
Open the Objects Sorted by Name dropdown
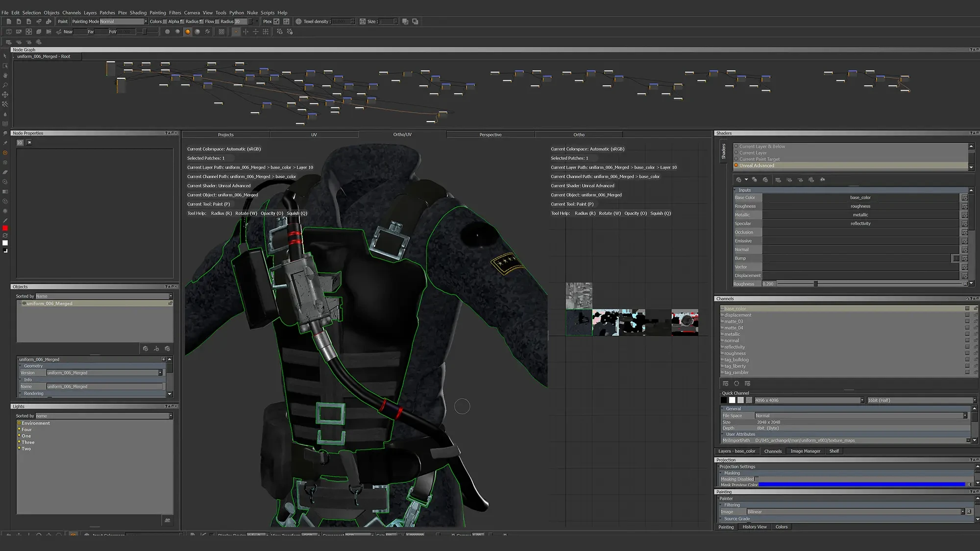pos(104,296)
